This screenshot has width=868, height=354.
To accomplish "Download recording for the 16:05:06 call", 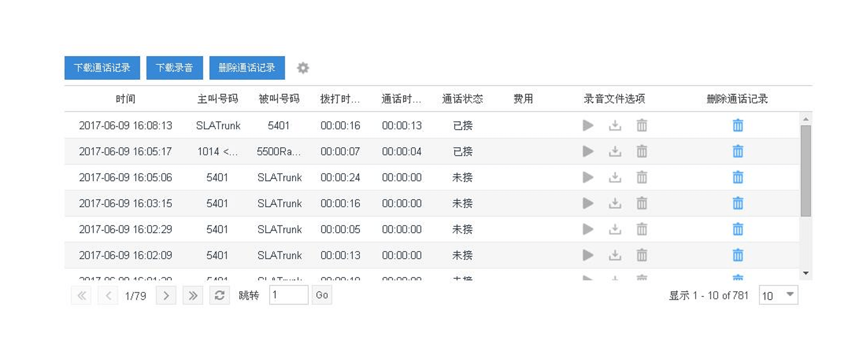I will (615, 177).
